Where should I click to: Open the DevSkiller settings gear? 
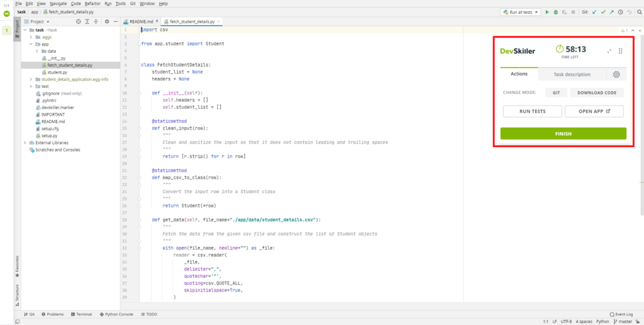click(x=616, y=74)
